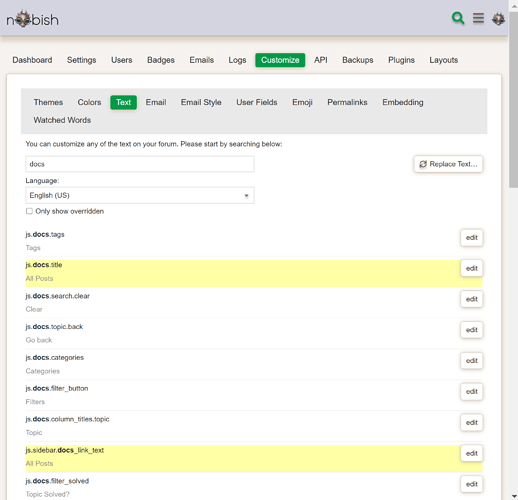The image size is (518, 500).
Task: Edit the js.docs.categories entry
Action: [x=472, y=361]
